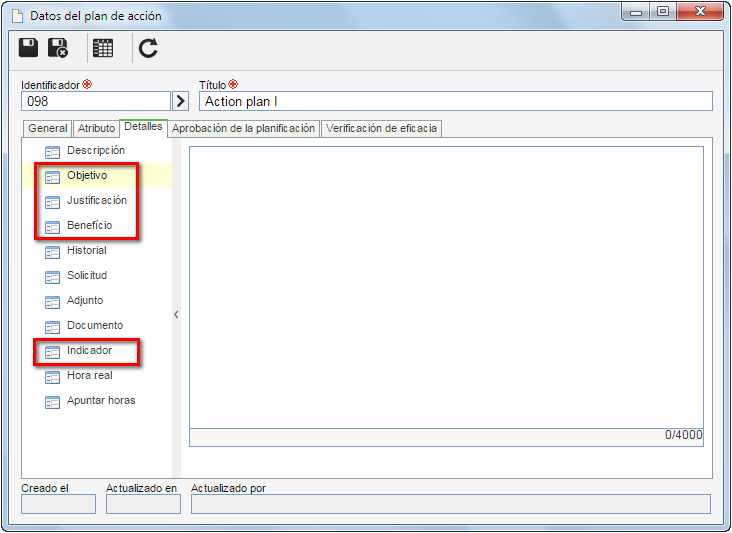
Task: Open the Adjunto entry
Action: (85, 300)
